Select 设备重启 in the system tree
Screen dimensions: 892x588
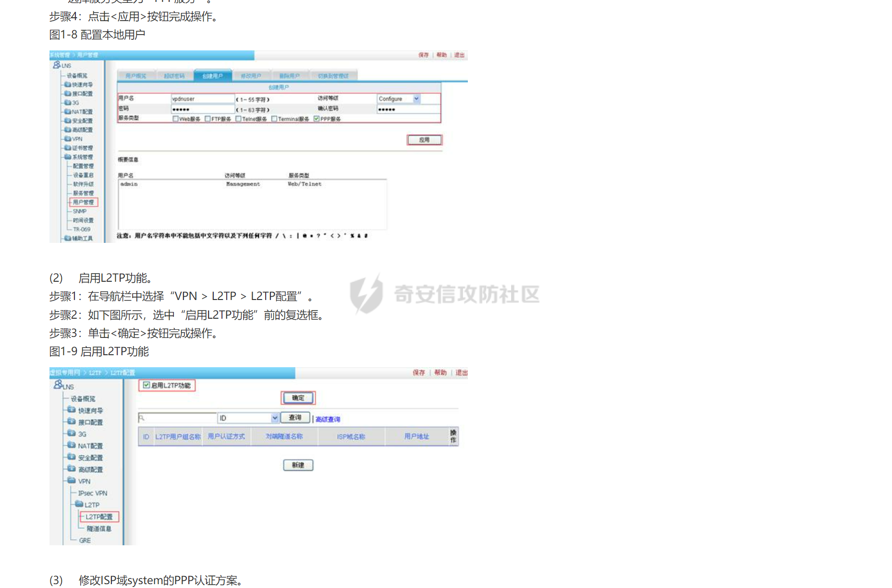click(x=84, y=175)
